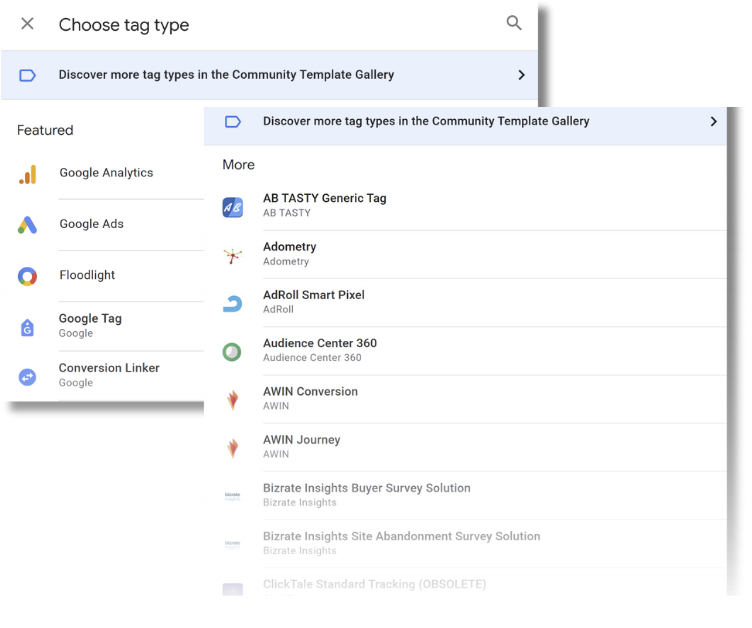
Task: Click the Google Ads logo icon
Action: (28, 225)
